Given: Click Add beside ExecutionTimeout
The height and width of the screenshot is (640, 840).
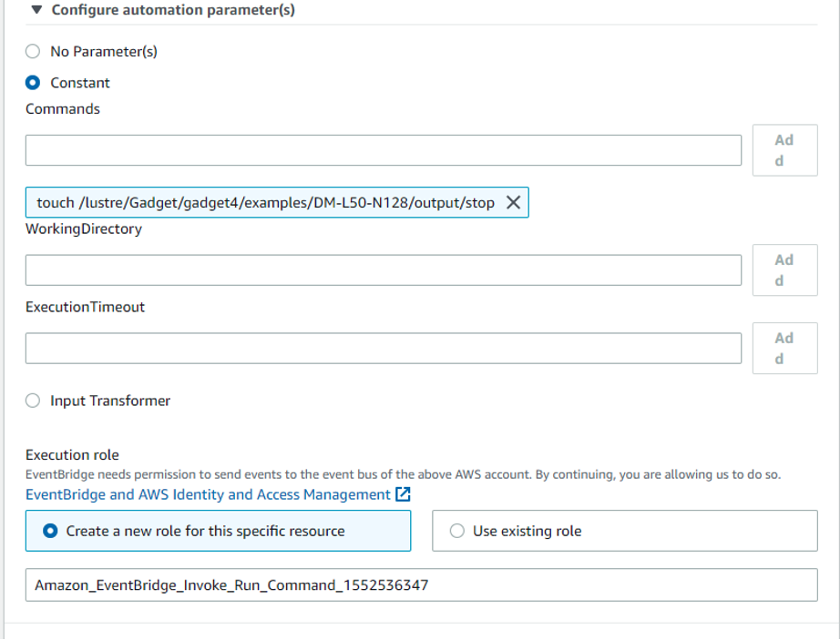Looking at the screenshot, I should pos(784,348).
